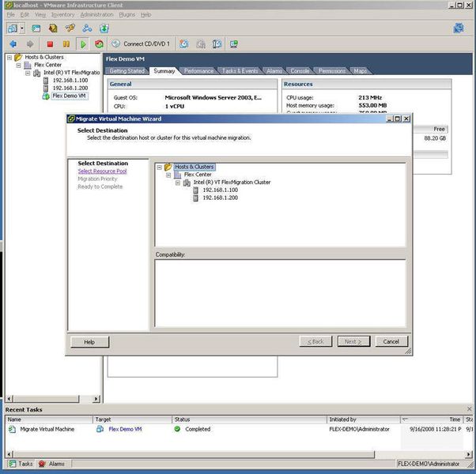
Task: Open the second top toolbar icon
Action: pos(36,28)
